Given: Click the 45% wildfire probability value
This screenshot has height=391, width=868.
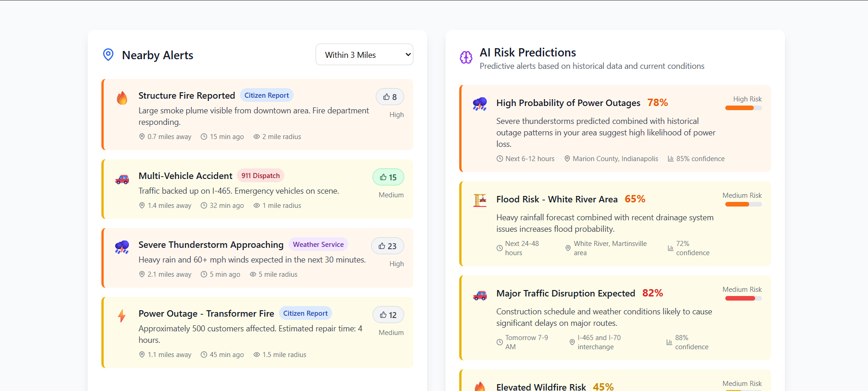Looking at the screenshot, I should pyautogui.click(x=603, y=386).
